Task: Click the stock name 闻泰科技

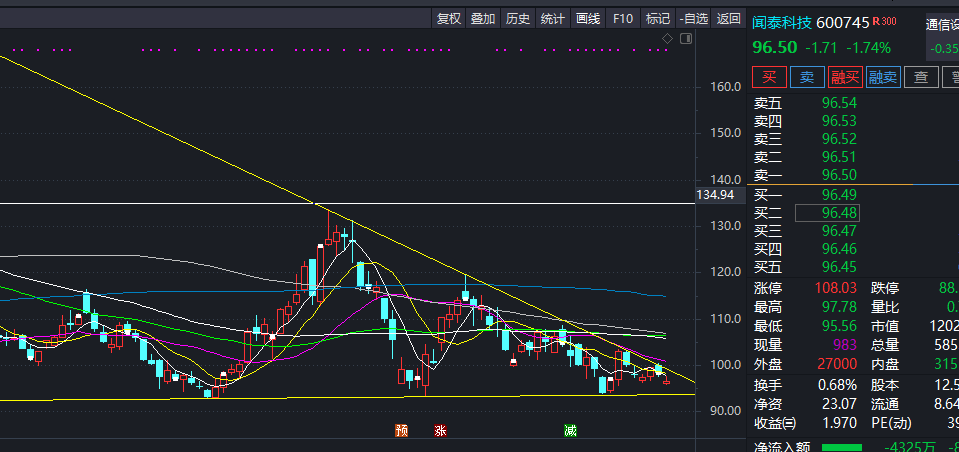Action: pyautogui.click(x=782, y=23)
